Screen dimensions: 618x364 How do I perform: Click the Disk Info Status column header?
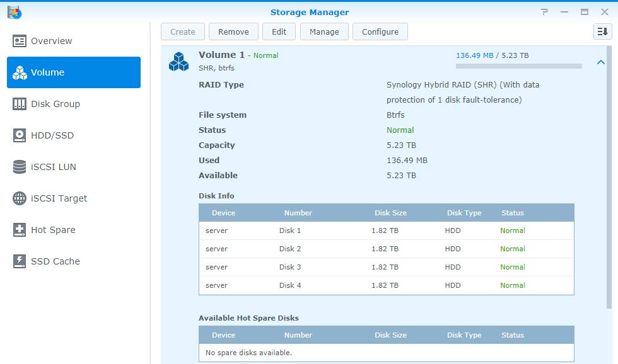[x=512, y=213]
